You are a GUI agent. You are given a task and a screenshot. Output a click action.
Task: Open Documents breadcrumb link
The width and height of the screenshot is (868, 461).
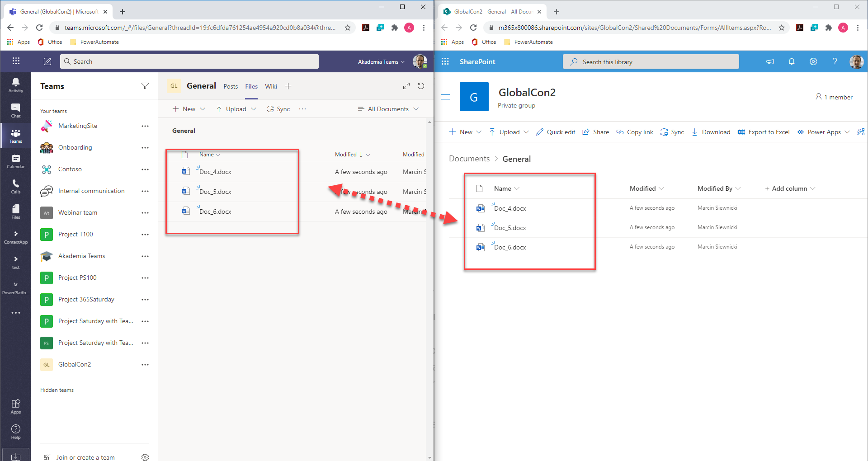469,159
